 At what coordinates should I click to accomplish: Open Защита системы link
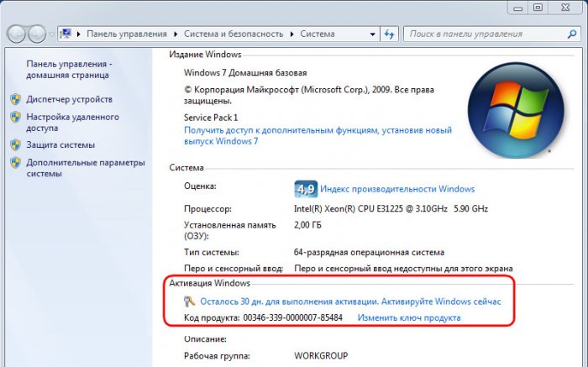point(60,145)
